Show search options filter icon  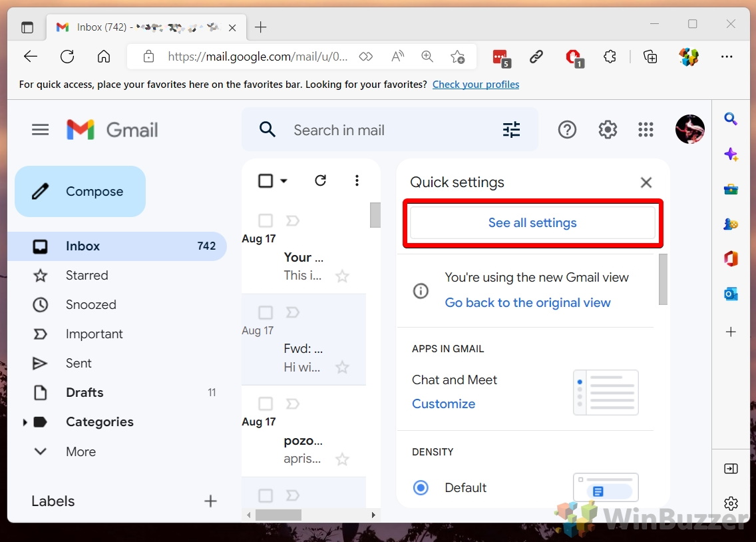click(511, 130)
